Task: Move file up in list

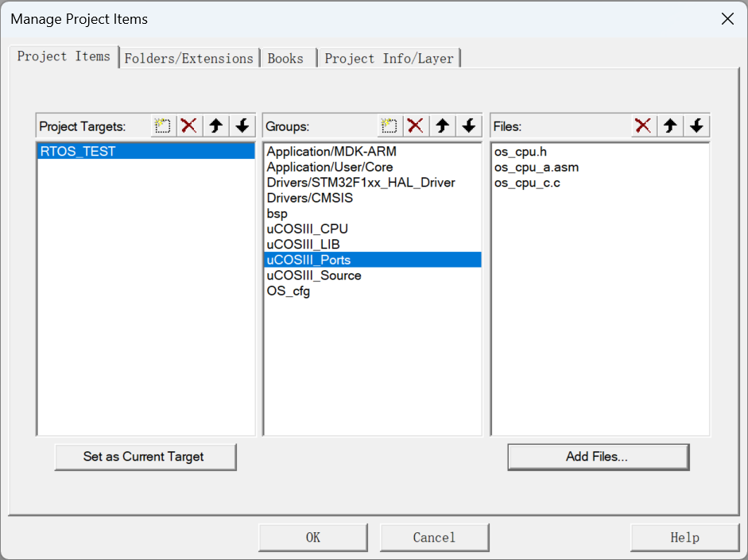Action: click(x=670, y=126)
